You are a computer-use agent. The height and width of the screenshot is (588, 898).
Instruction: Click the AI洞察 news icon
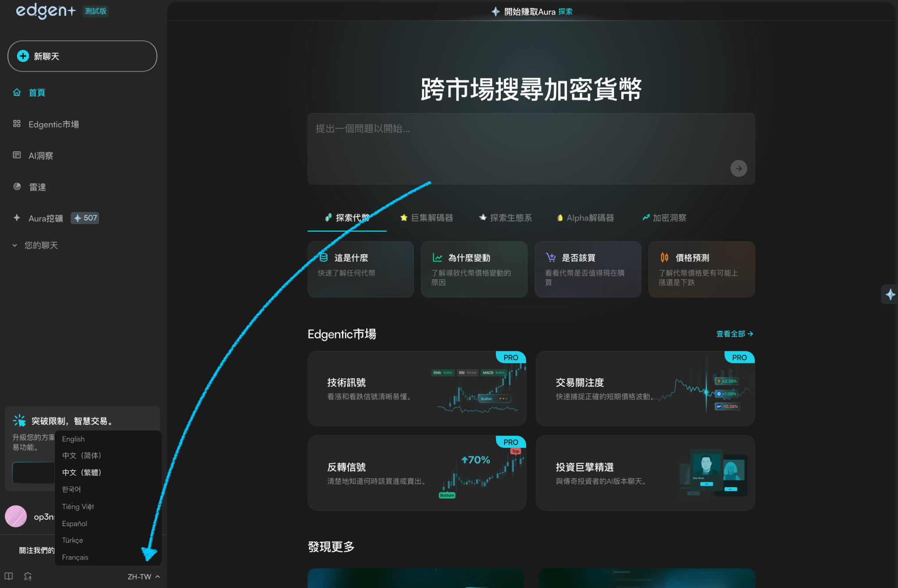tap(17, 155)
